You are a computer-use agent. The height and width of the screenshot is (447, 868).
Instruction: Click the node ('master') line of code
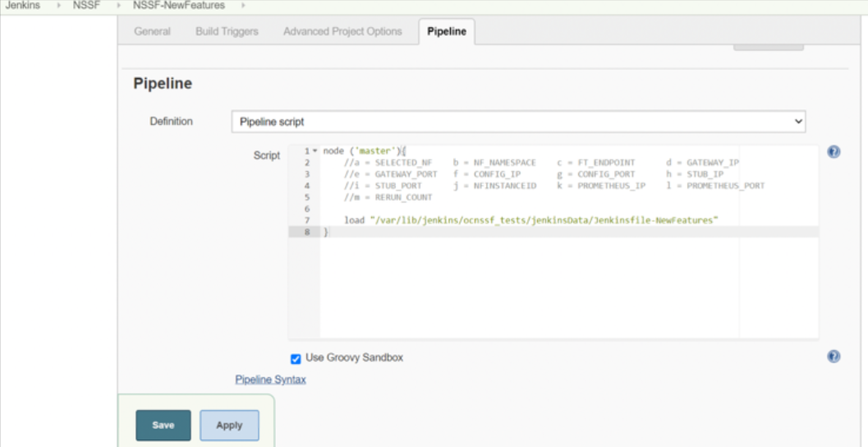point(365,150)
